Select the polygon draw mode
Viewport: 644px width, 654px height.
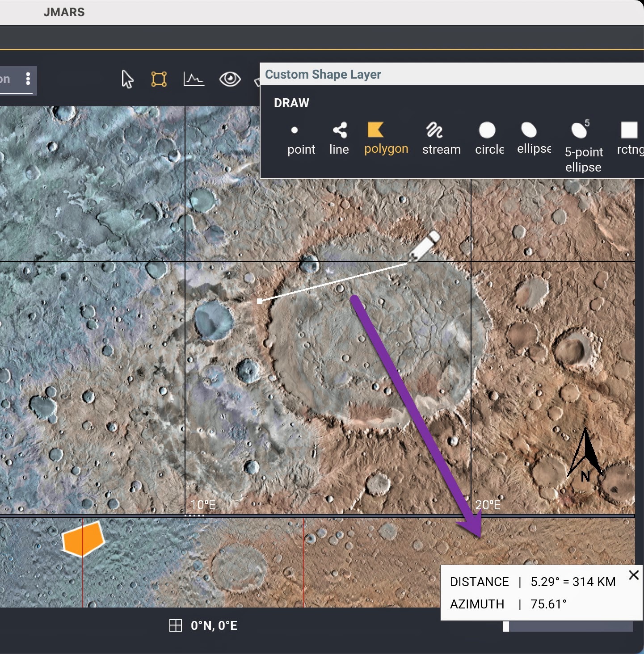[386, 138]
